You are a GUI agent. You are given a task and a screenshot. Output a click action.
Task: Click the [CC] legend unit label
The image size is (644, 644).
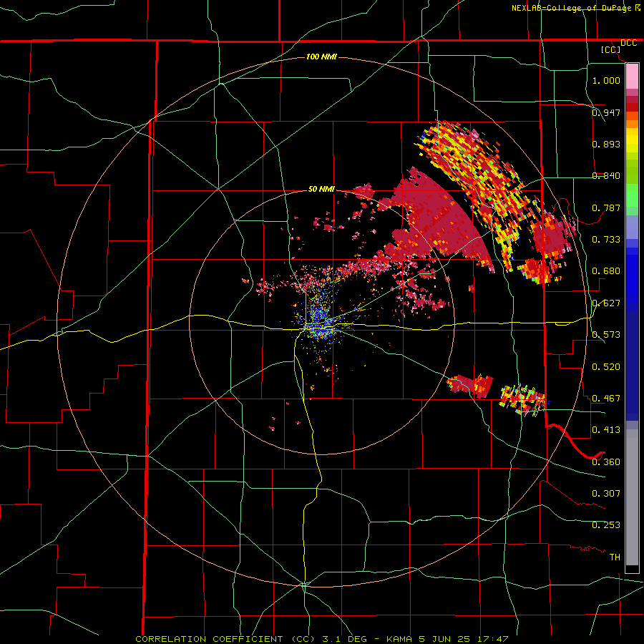[610, 49]
